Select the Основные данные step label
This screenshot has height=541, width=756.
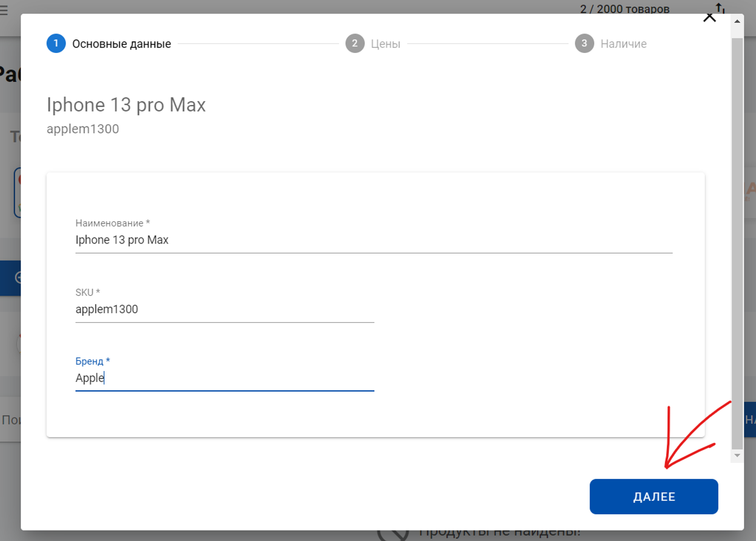pos(121,44)
